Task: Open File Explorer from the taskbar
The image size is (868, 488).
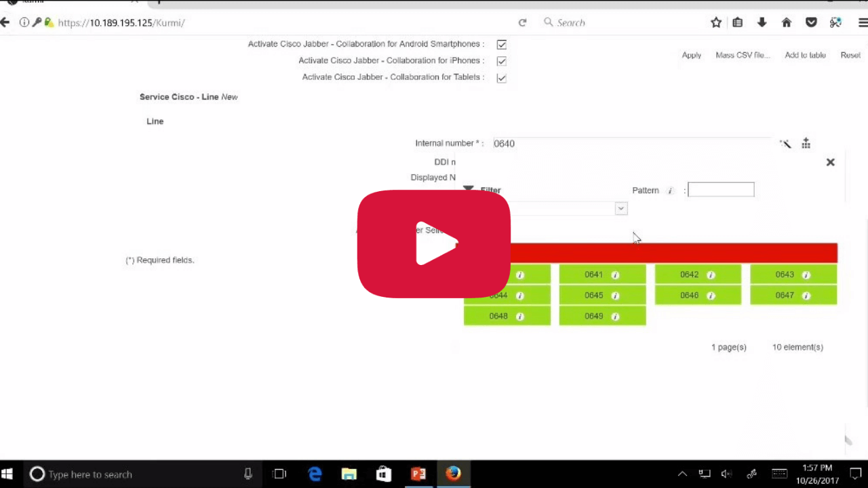Action: (349, 474)
